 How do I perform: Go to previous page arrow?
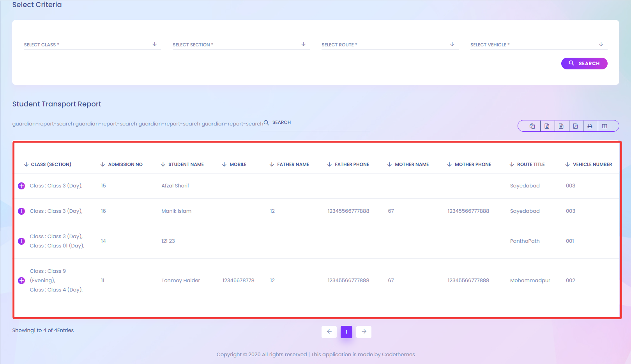pyautogui.click(x=329, y=332)
